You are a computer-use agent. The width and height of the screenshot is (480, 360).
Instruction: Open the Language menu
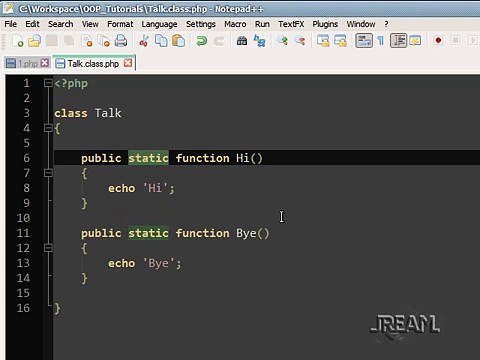[x=159, y=24]
